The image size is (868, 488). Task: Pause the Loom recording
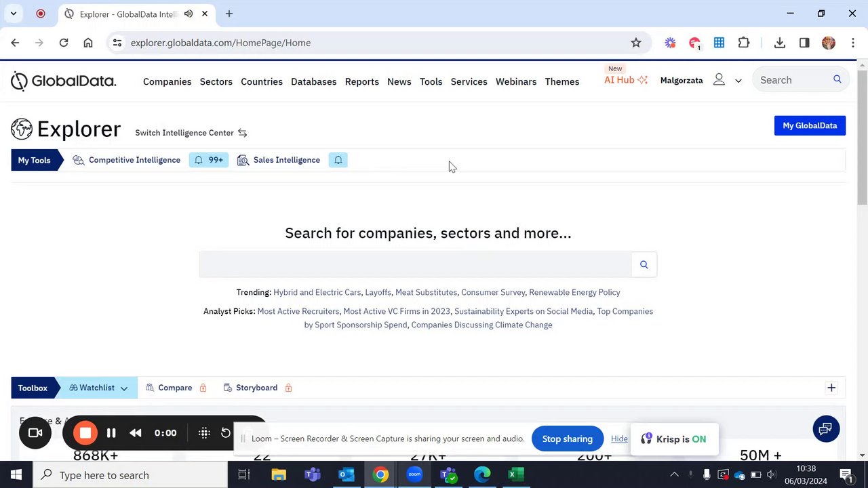coord(111,433)
